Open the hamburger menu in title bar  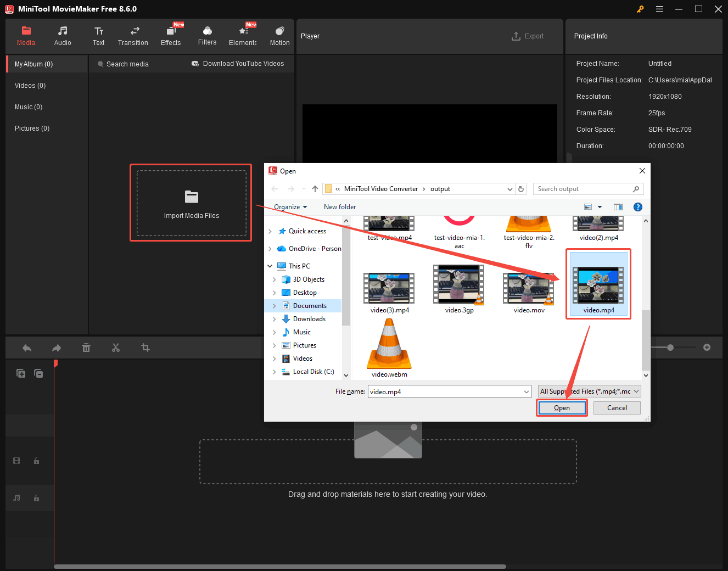point(659,9)
